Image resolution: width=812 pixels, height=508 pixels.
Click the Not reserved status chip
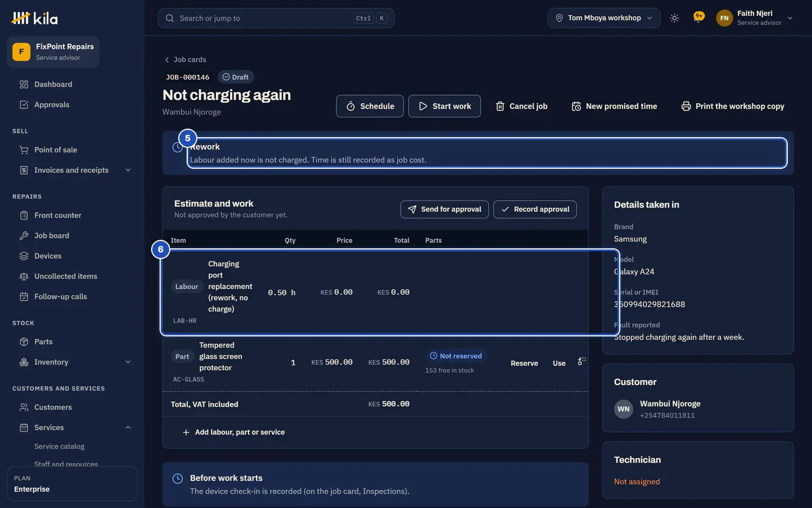pyautogui.click(x=456, y=356)
